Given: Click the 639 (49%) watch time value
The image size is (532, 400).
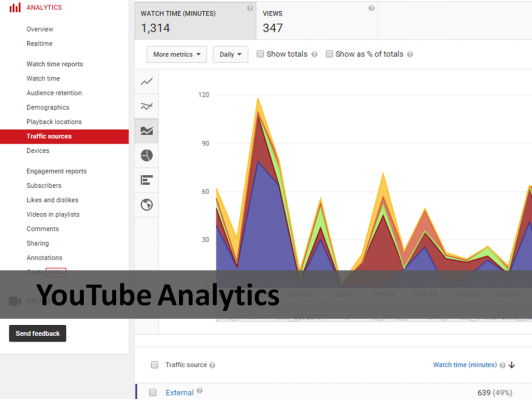Looking at the screenshot, I should tap(495, 393).
